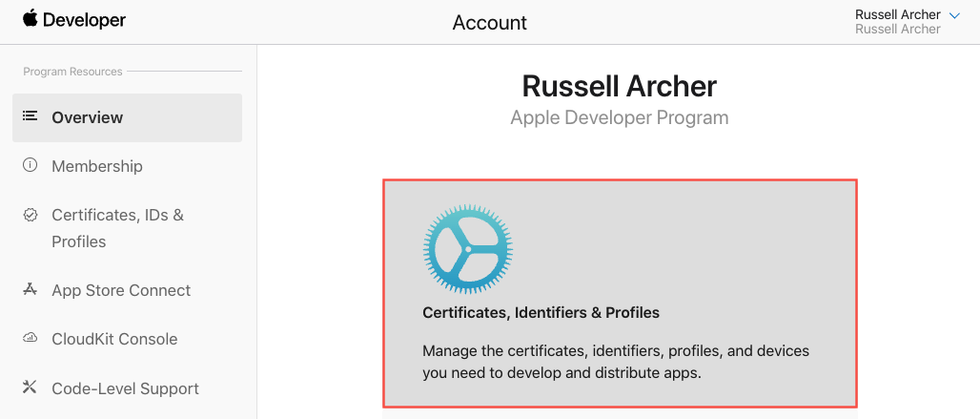Click the grey team name under account name
Image resolution: width=980 pixels, height=419 pixels.
click(x=897, y=30)
